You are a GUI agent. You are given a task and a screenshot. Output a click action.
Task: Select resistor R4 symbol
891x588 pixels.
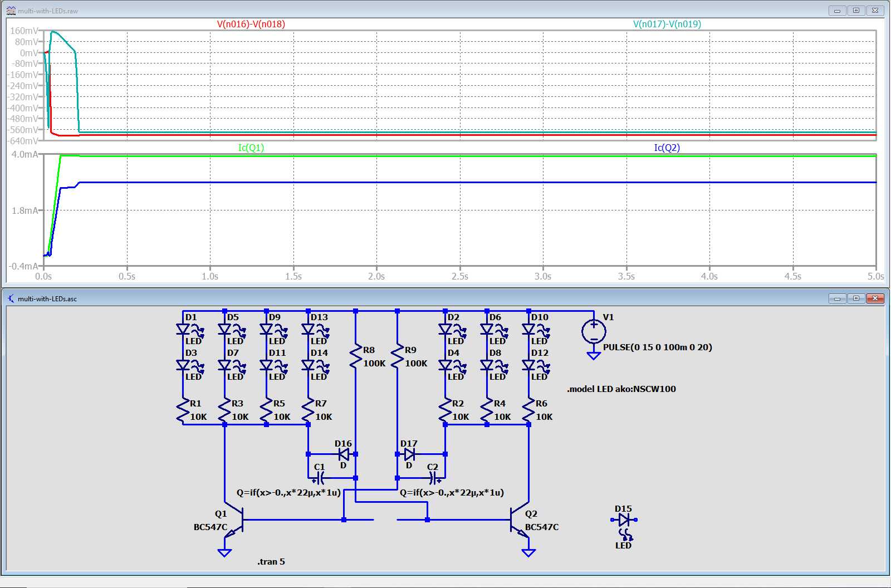click(487, 410)
